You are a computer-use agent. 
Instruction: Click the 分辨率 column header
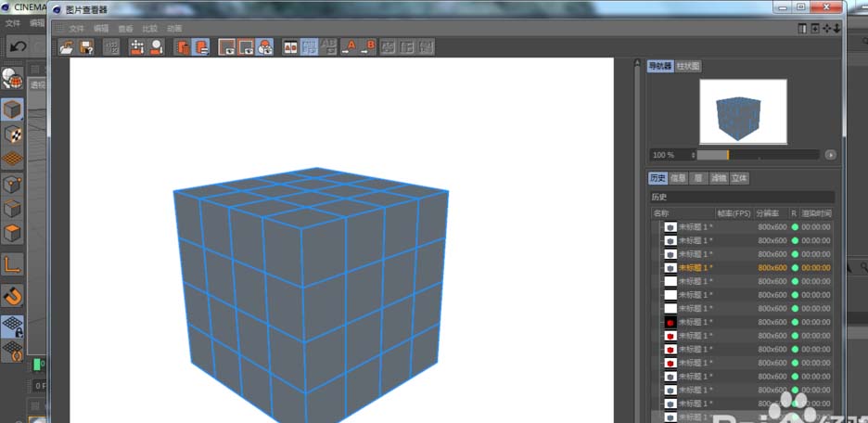[771, 213]
